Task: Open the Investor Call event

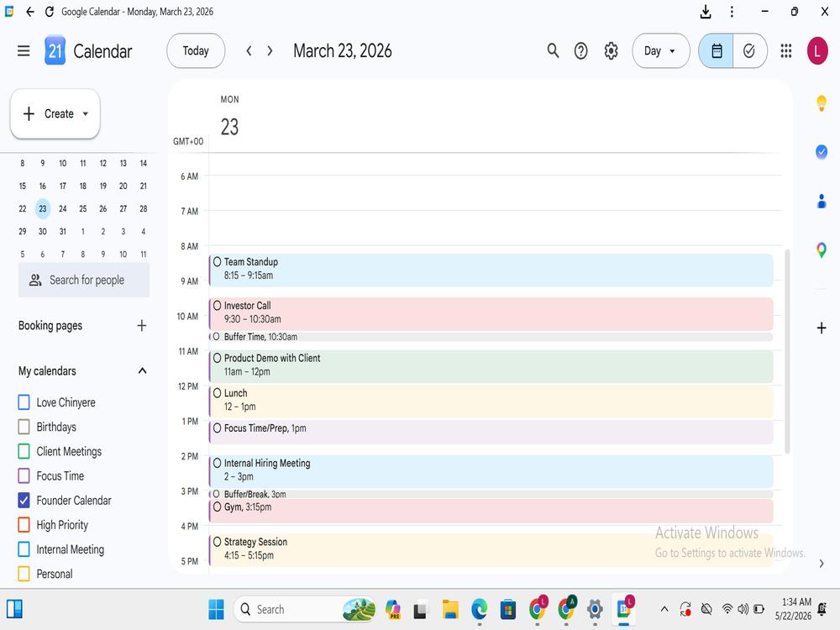Action: [491, 313]
